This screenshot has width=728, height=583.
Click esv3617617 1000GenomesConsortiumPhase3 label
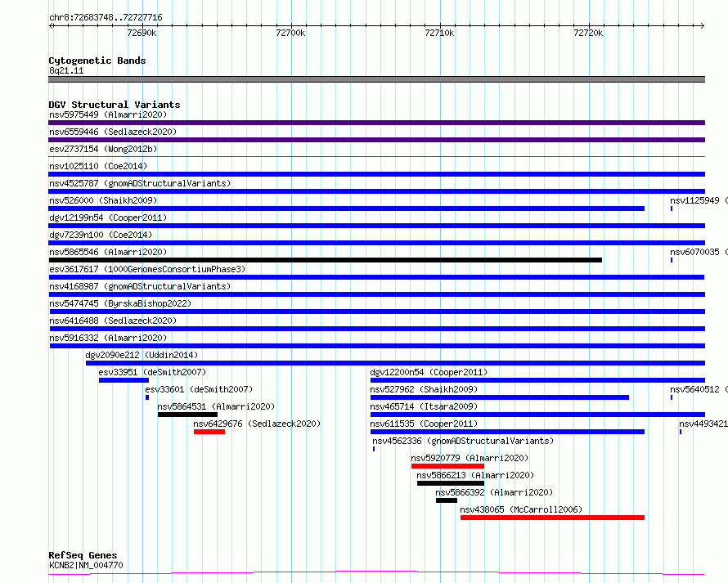[147, 269]
